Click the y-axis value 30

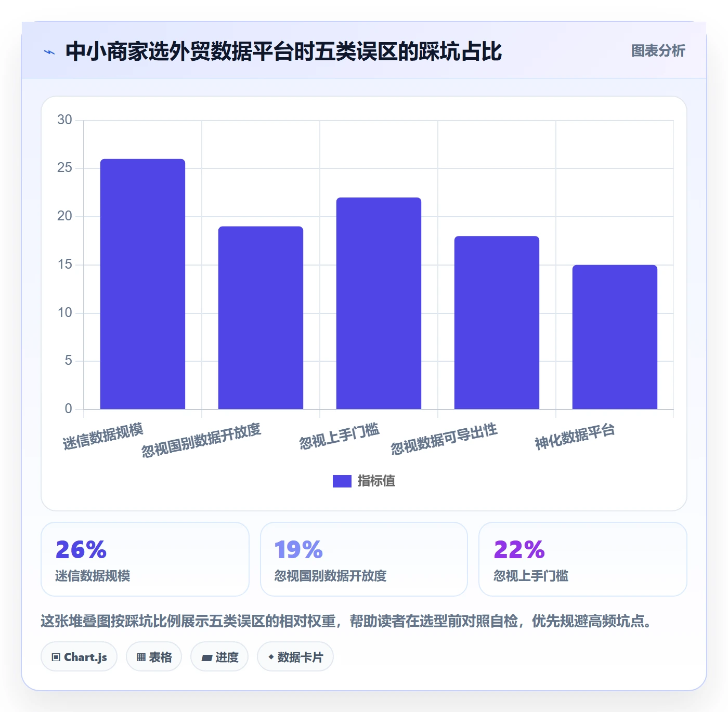tap(64, 120)
